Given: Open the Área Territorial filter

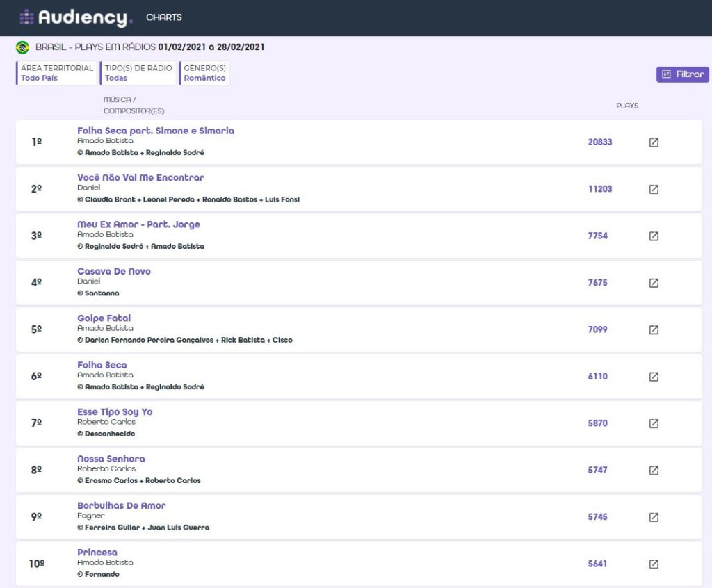Looking at the screenshot, I should click(x=56, y=73).
